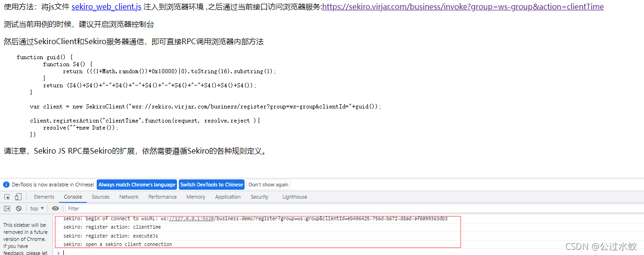644x255 pixels.
Task: Open the sekiro_web_client.js link
Action: click(107, 7)
